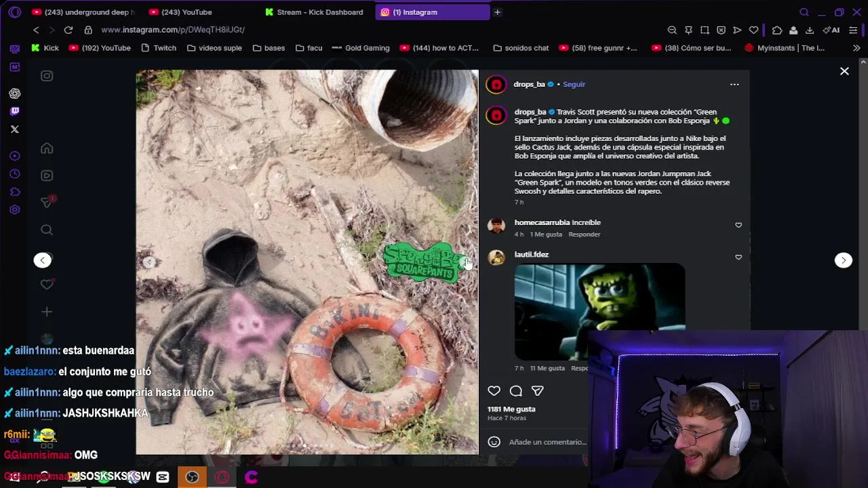Click the zoom magnifier icon in address bar
This screenshot has height=488, width=868.
[672, 30]
